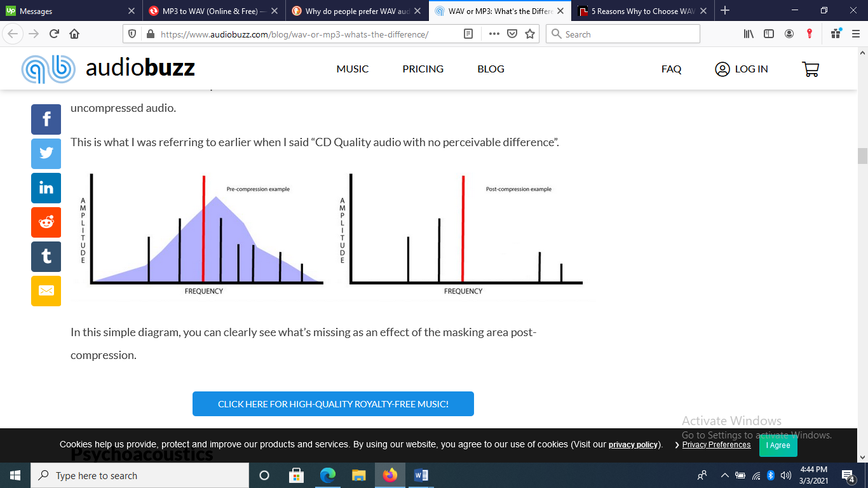Open FAQ page

tap(672, 69)
